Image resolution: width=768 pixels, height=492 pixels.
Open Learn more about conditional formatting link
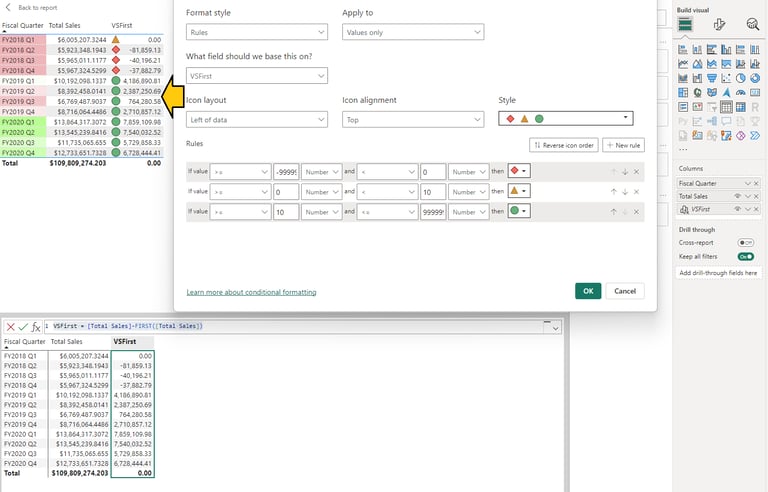click(251, 292)
